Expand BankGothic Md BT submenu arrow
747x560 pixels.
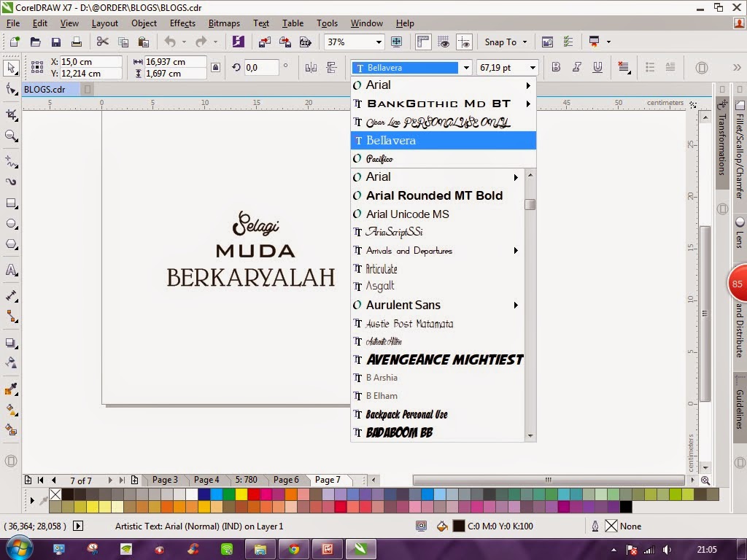point(528,104)
